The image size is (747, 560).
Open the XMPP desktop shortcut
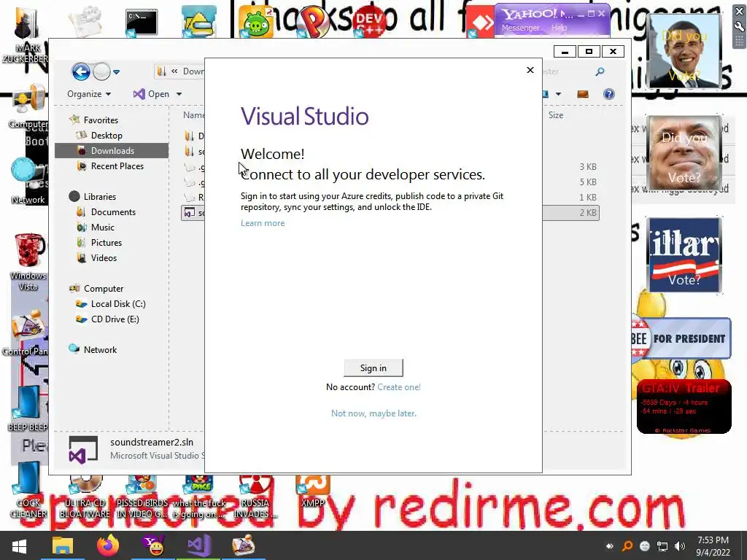click(x=312, y=492)
